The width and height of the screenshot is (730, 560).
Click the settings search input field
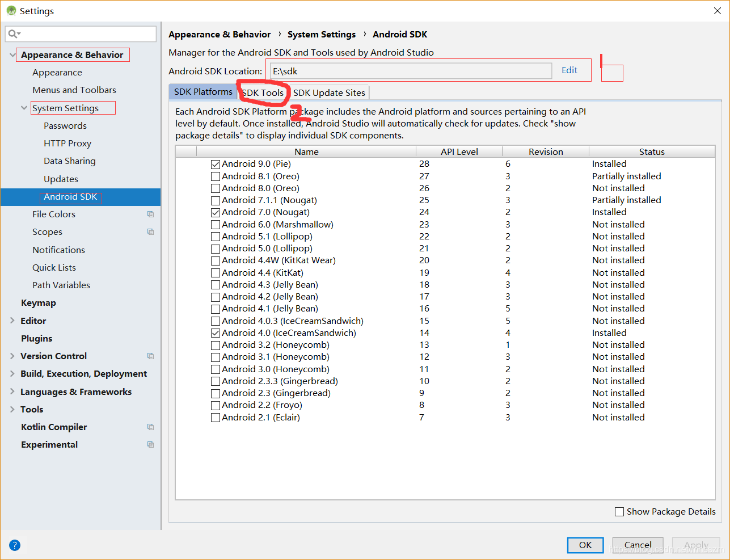(x=81, y=34)
